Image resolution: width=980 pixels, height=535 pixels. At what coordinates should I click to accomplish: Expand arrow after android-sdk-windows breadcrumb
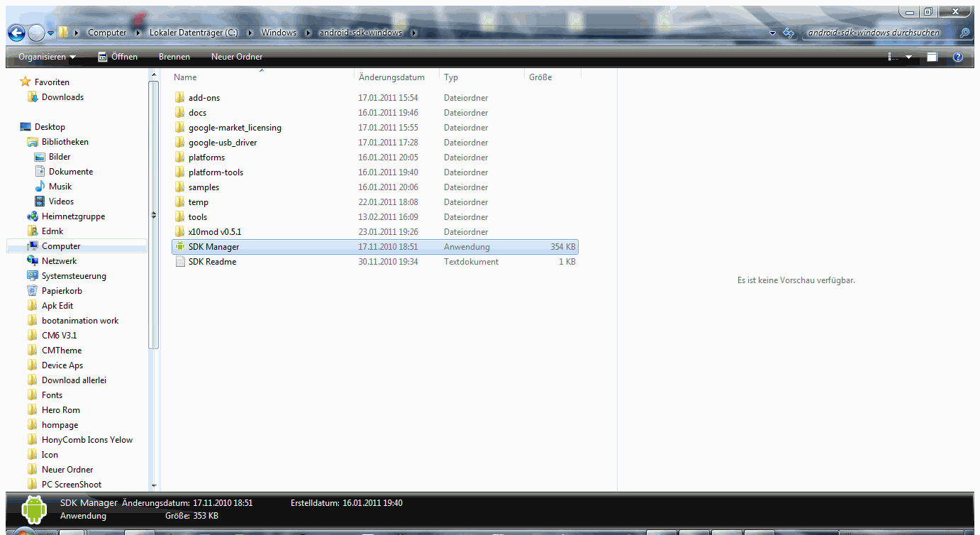[413, 33]
